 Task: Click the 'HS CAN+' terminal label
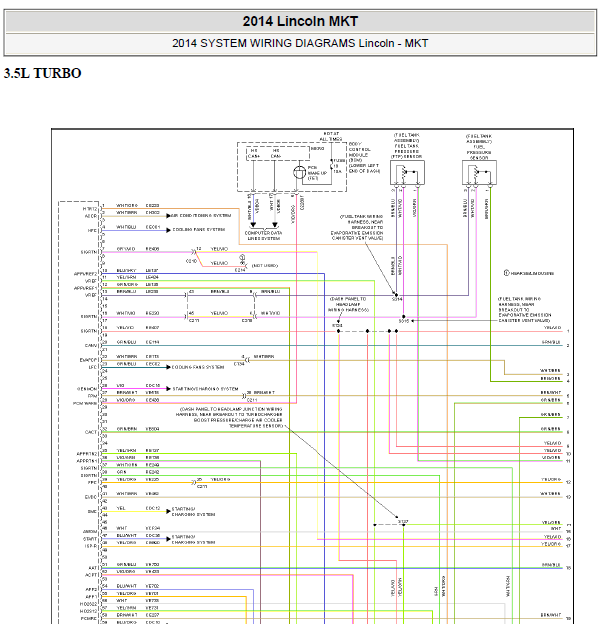[254, 154]
